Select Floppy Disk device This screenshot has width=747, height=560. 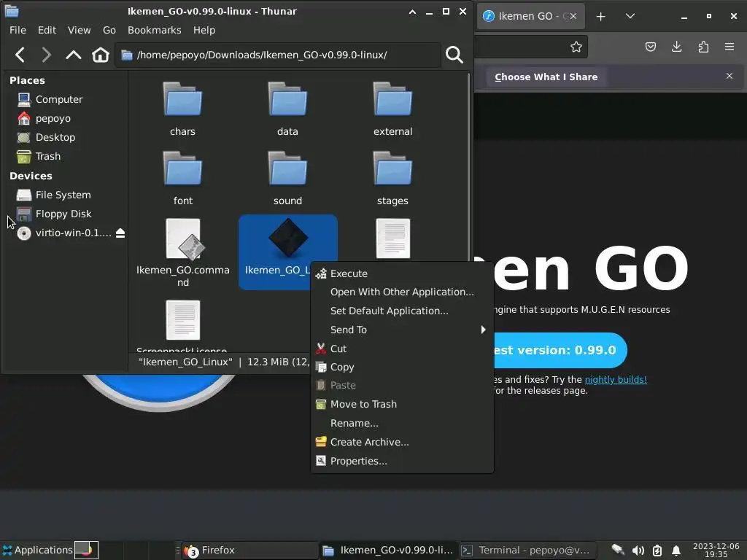point(64,214)
